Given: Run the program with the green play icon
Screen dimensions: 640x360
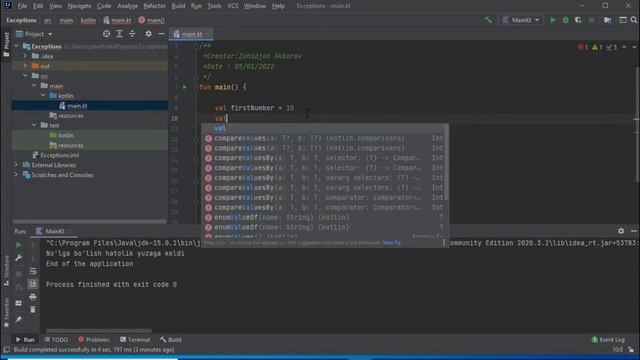Looking at the screenshot, I should [553, 20].
